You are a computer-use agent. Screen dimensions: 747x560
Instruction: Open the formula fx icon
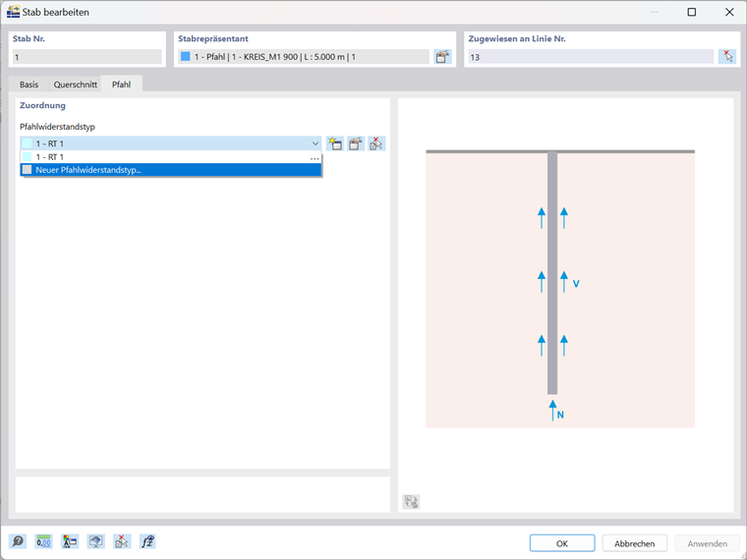pos(147,541)
